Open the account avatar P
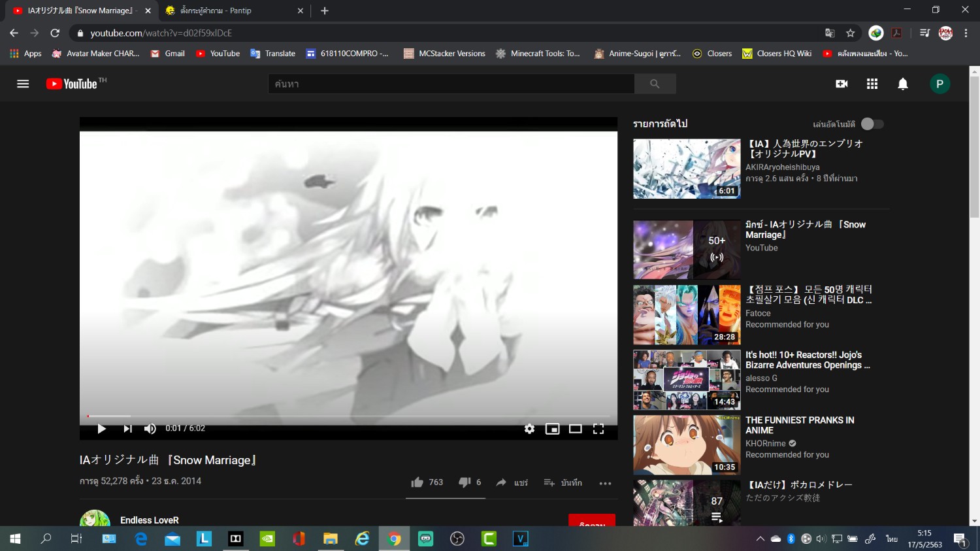Viewport: 980px width, 551px height. [x=939, y=84]
